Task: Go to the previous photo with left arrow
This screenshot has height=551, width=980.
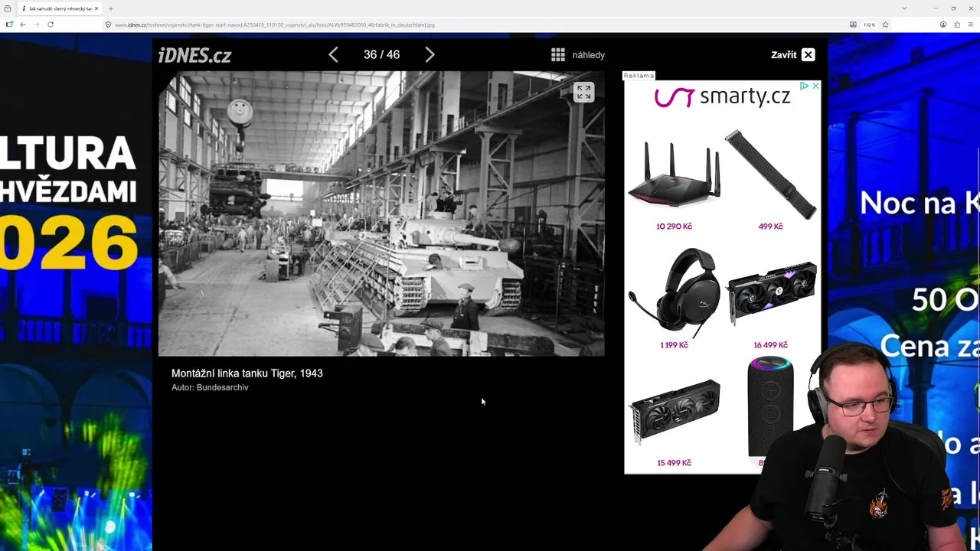Action: (333, 54)
